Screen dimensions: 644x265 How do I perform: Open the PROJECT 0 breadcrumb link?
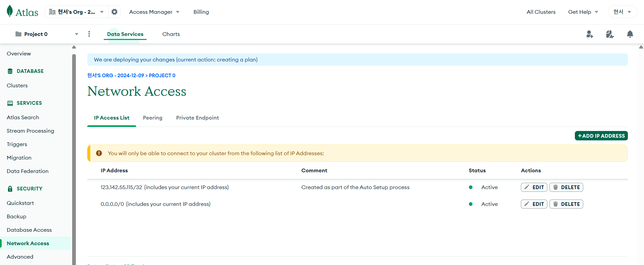(162, 76)
